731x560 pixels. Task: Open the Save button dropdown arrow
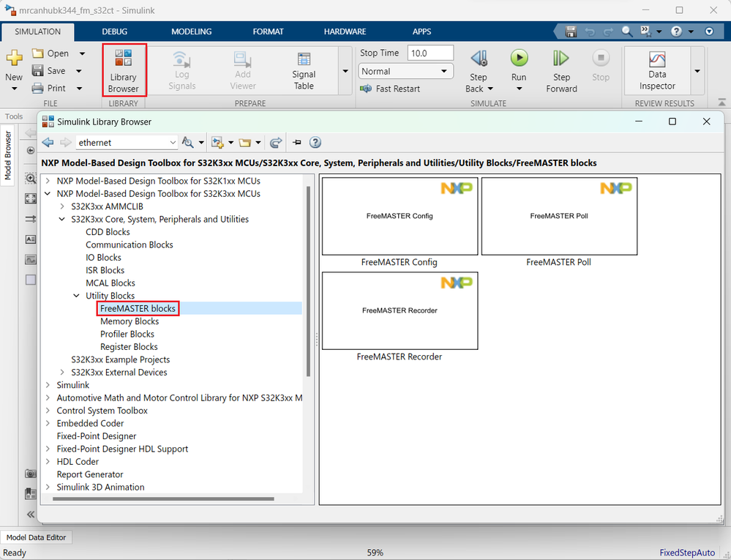(x=79, y=71)
